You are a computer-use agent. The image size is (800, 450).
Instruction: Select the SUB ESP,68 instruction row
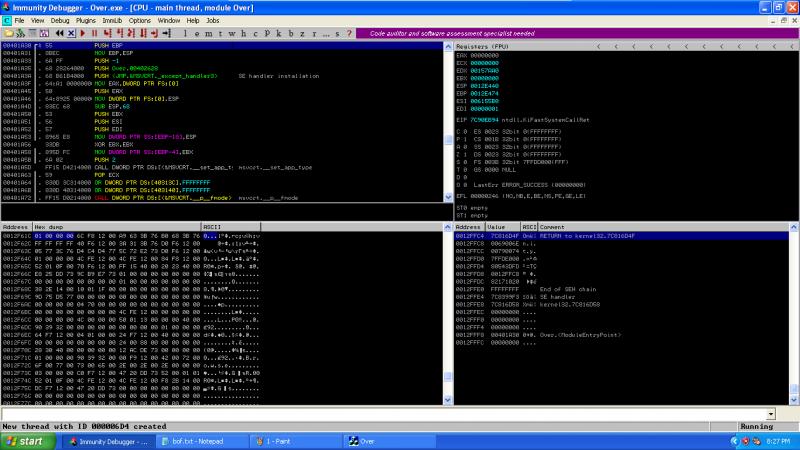click(x=222, y=107)
